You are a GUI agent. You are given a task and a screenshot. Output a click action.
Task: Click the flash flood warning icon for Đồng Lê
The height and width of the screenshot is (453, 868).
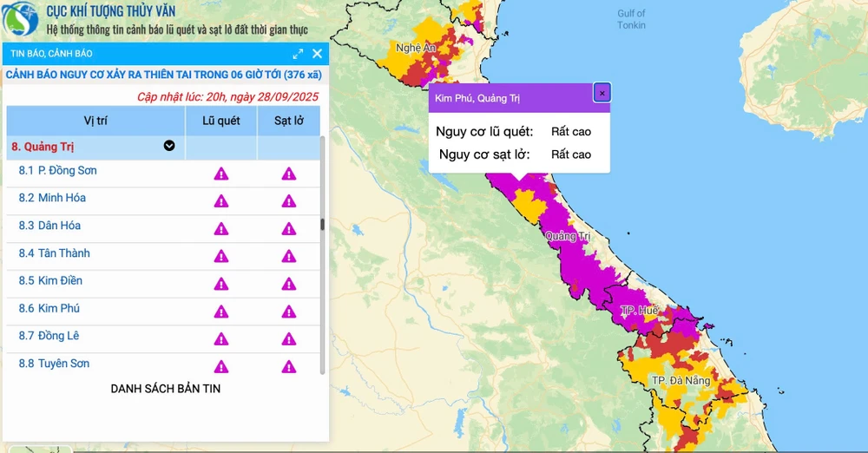point(221,338)
